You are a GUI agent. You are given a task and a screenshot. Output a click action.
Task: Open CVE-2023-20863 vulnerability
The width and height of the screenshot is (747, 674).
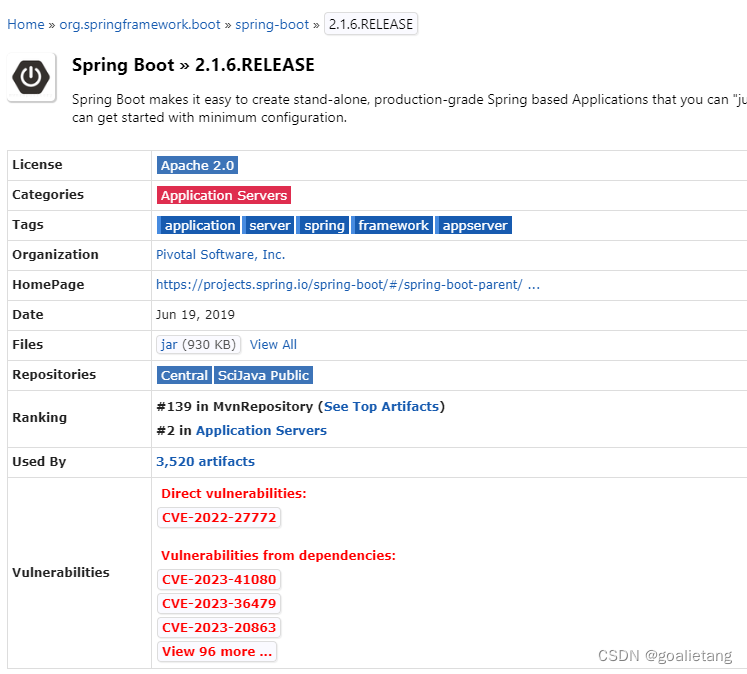pos(219,627)
